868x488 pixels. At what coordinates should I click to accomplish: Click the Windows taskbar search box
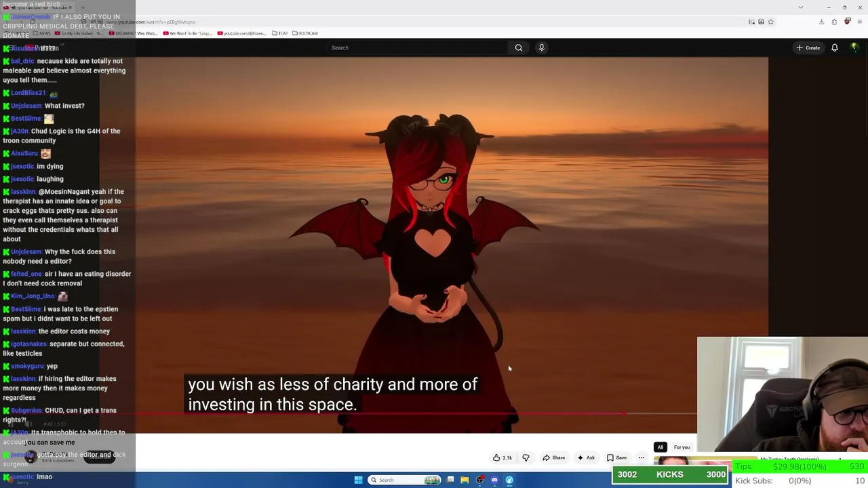[405, 480]
